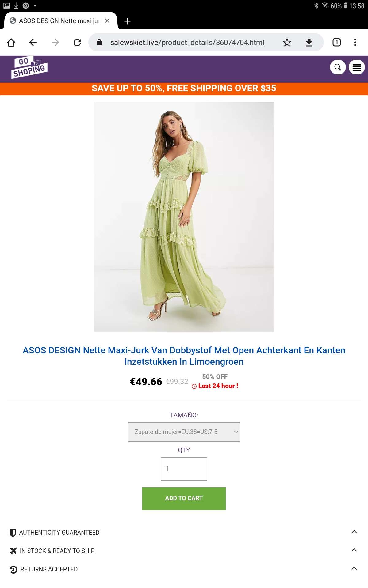Open a new browser tab with plus
Image resolution: width=368 pixels, height=588 pixels.
click(x=127, y=21)
